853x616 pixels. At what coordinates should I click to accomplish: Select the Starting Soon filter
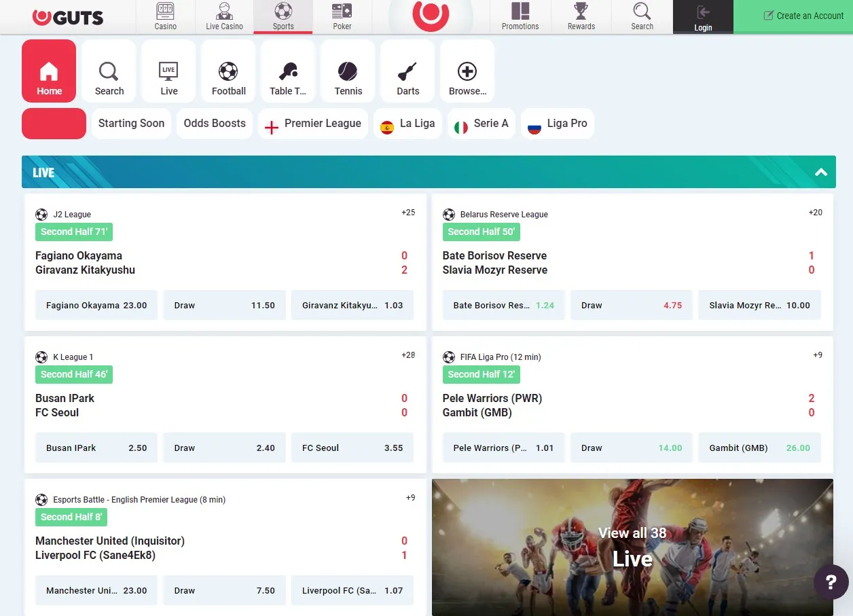coord(131,124)
